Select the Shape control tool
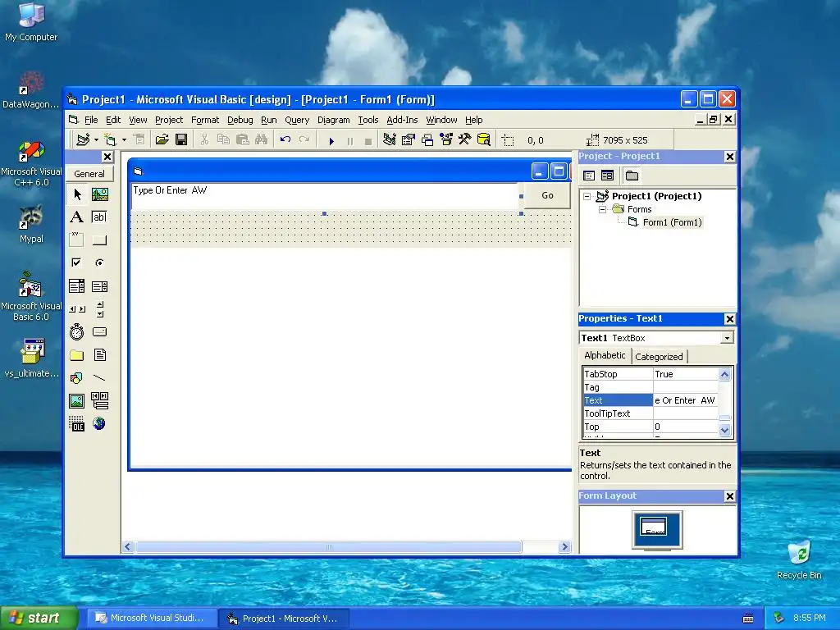This screenshot has height=630, width=840. (x=76, y=378)
